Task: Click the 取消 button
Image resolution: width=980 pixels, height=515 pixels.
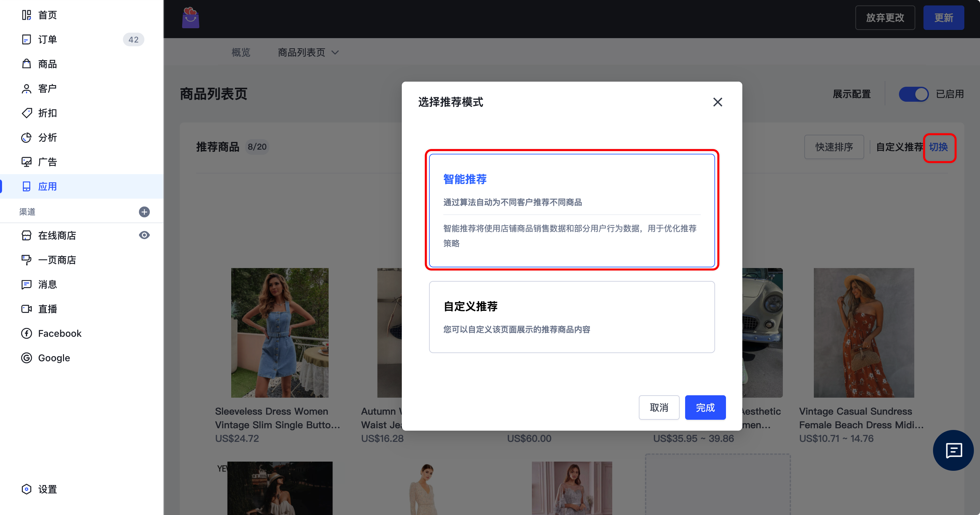Action: pos(659,408)
